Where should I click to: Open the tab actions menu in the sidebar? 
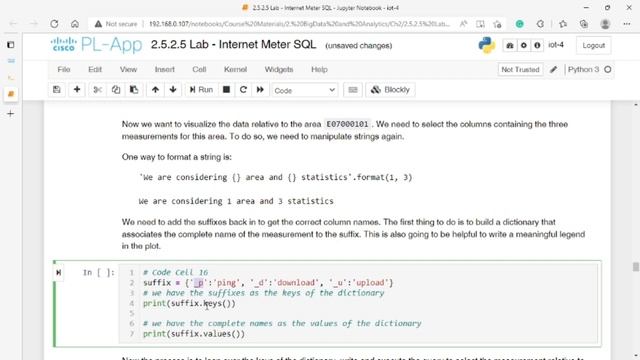(x=11, y=44)
